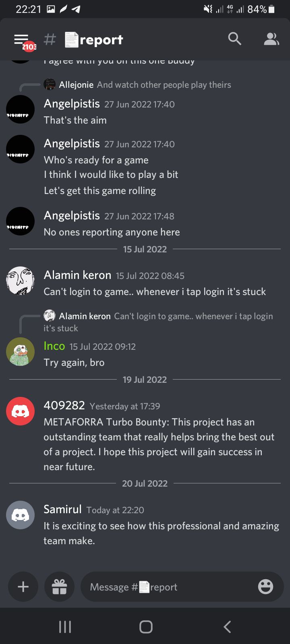Image resolution: width=290 pixels, height=644 pixels.
Task: Open the plus attachment button
Action: [x=23, y=587]
